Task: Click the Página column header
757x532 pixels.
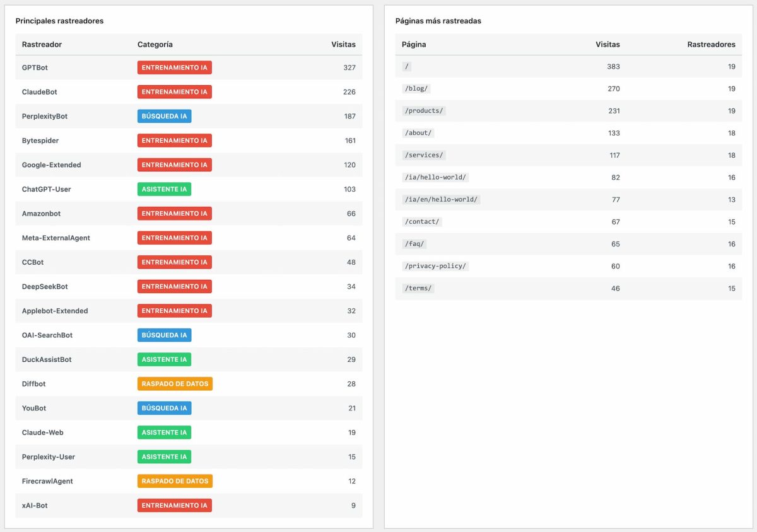Action: (413, 45)
